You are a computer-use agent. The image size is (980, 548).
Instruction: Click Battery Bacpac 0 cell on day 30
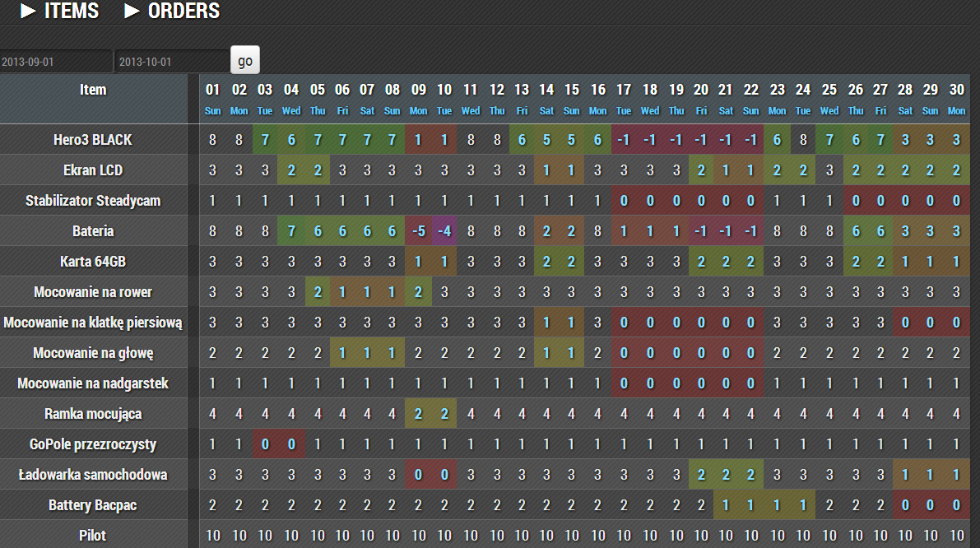[956, 505]
